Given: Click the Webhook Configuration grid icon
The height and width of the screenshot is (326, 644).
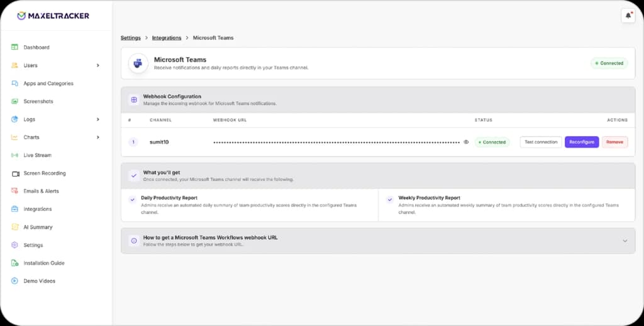Looking at the screenshot, I should click(134, 100).
